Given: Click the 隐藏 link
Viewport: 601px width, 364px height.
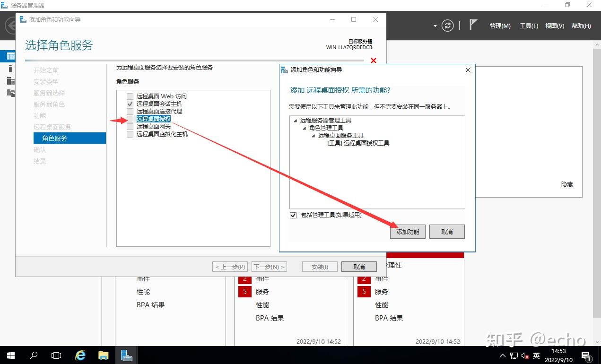Looking at the screenshot, I should click(x=566, y=184).
